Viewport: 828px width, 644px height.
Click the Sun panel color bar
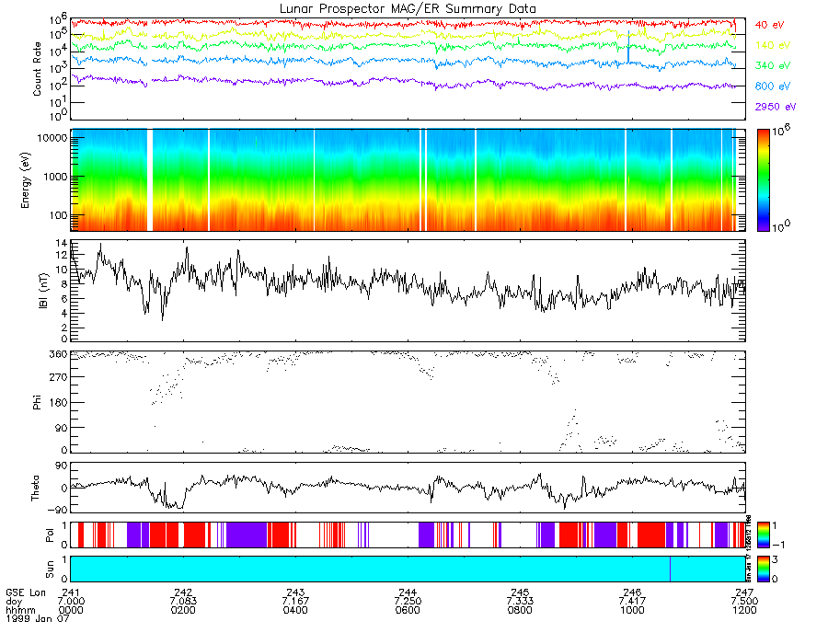[763, 569]
